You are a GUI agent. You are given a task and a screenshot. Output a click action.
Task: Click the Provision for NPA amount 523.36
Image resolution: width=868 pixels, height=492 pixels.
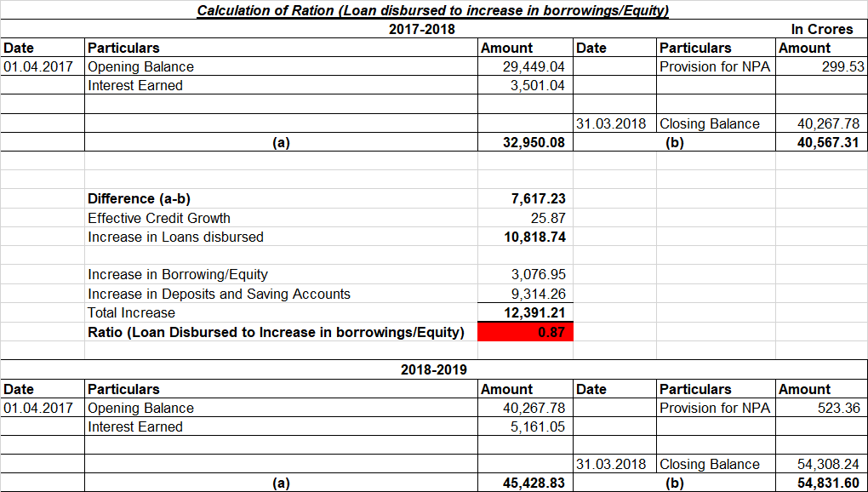point(821,408)
